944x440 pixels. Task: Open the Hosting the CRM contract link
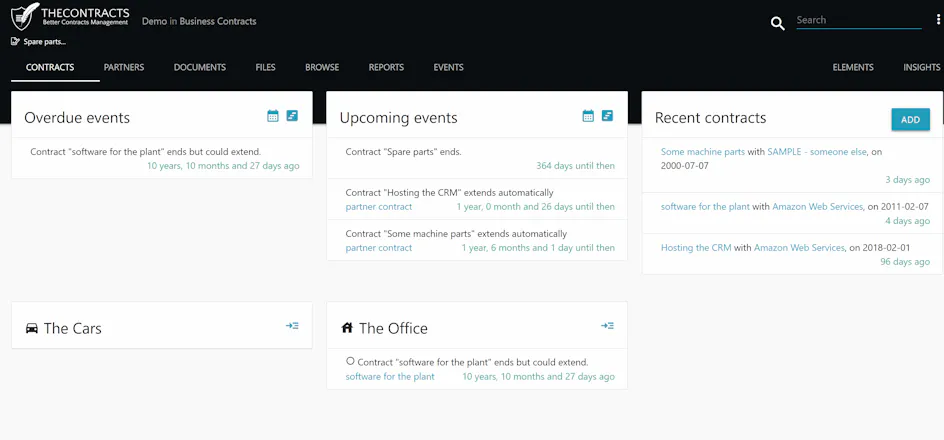tap(696, 247)
